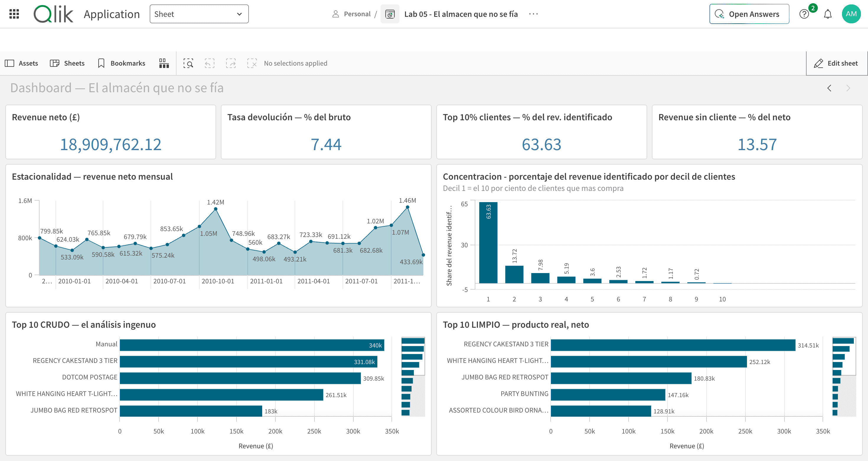Click the Revenue sin cliente value 13.57
The width and height of the screenshot is (868, 461).
[x=757, y=144]
